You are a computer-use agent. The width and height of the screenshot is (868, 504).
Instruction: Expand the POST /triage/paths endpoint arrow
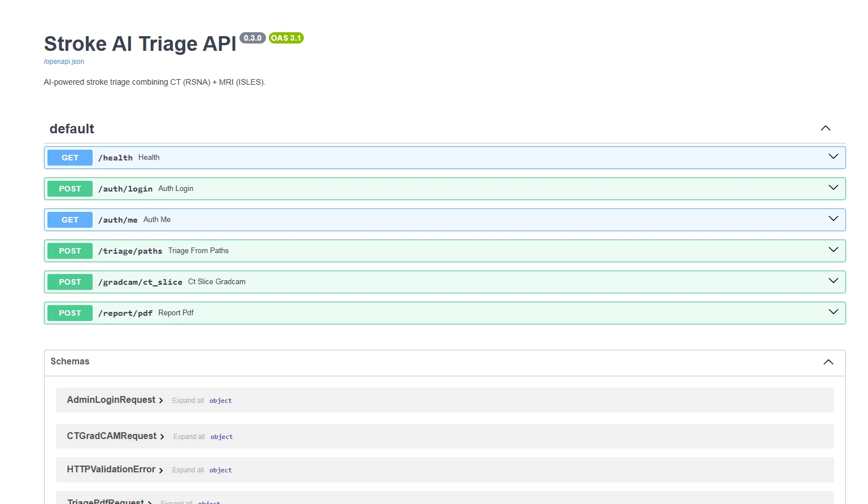click(834, 250)
